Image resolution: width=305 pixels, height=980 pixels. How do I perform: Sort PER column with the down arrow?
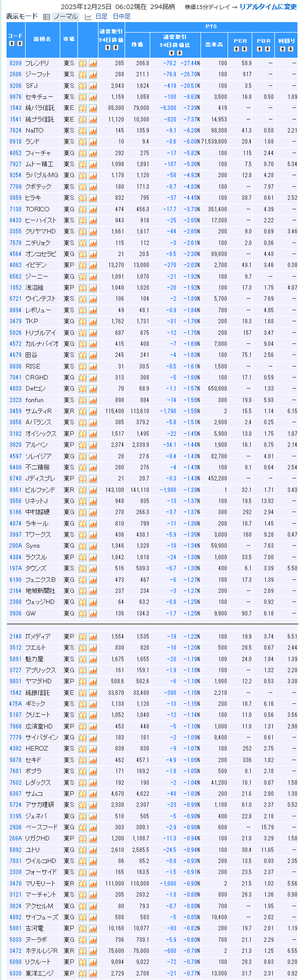(244, 49)
